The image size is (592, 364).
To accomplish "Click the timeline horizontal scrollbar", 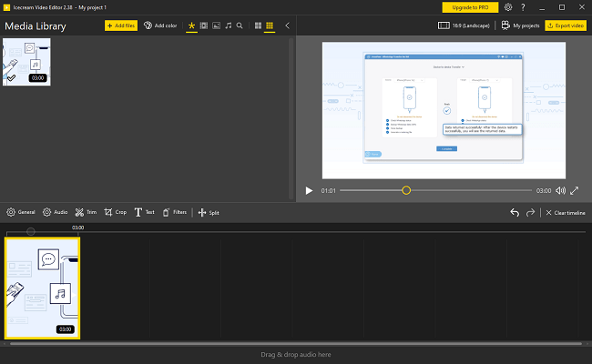I will [296, 344].
